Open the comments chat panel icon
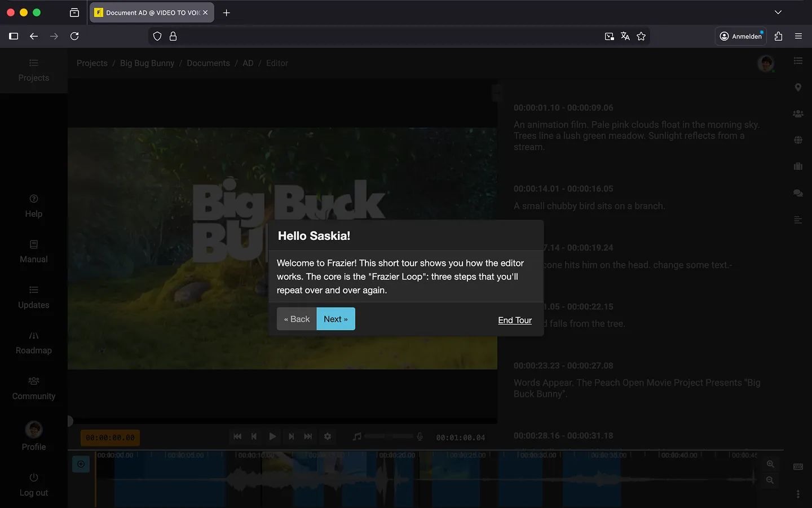Viewport: 812px width, 508px height. click(x=798, y=193)
